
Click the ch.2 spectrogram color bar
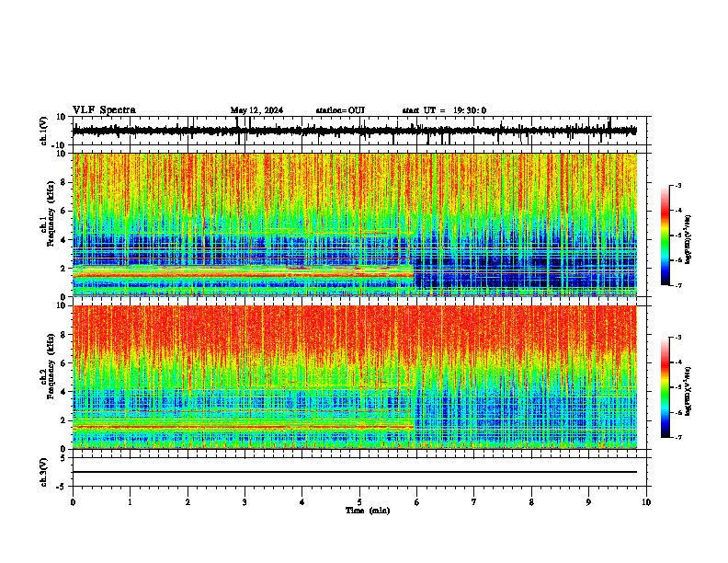tap(665, 387)
